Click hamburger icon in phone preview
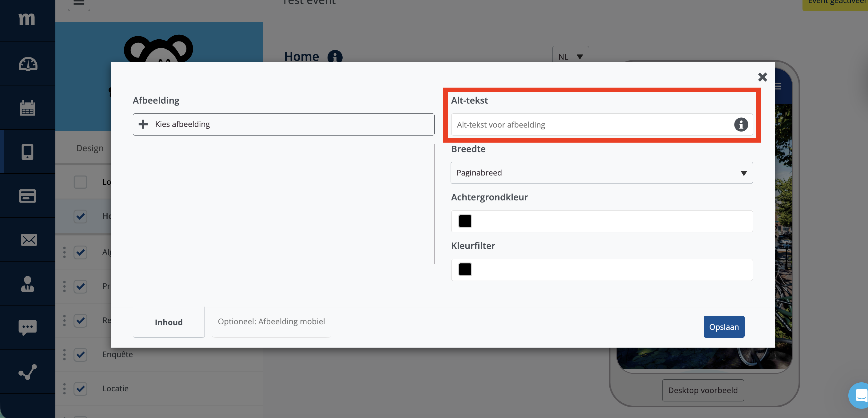Image resolution: width=868 pixels, height=418 pixels. pos(778,86)
